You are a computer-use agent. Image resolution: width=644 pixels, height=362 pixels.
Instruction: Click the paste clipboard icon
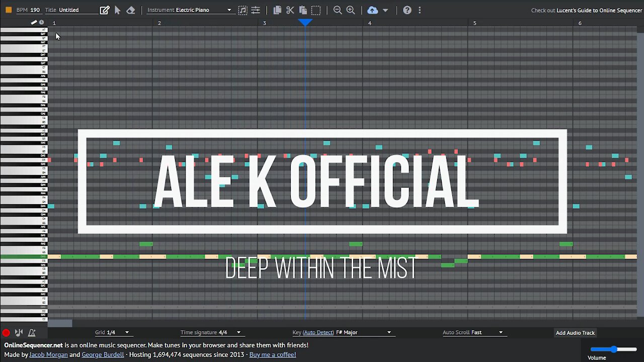(x=303, y=10)
